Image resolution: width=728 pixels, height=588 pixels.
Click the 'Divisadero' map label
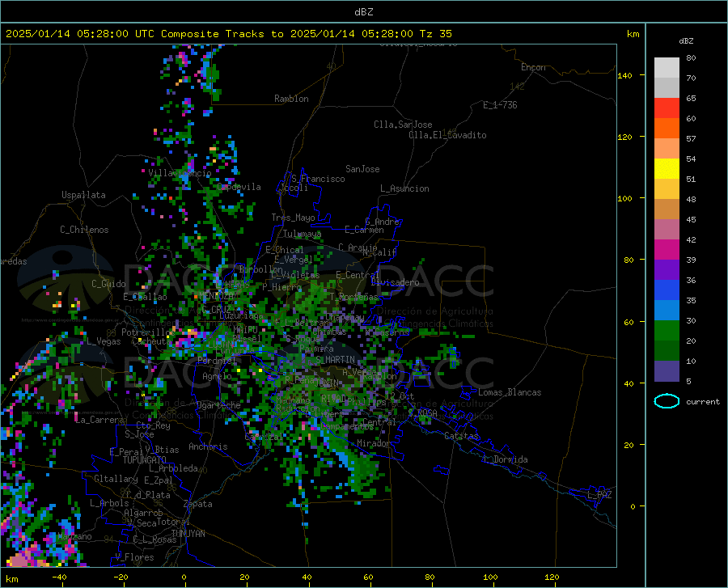pos(395,282)
